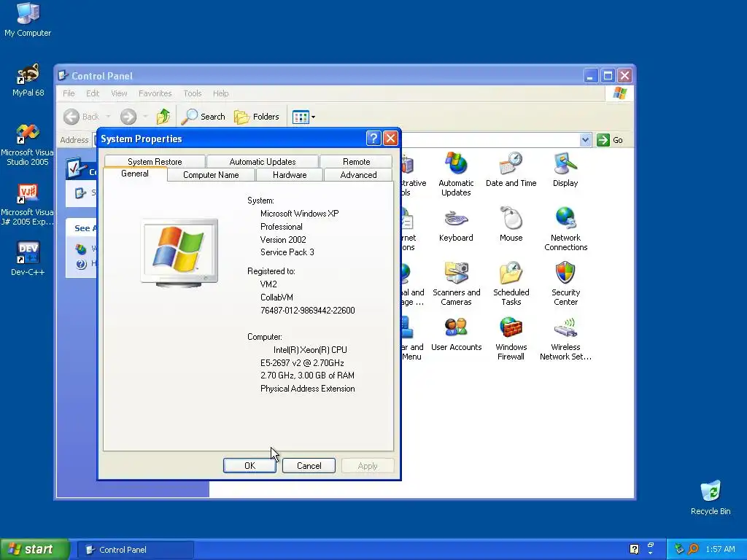
Task: Select the Microsoft Visual Studio 2005 icon
Action: 28,144
